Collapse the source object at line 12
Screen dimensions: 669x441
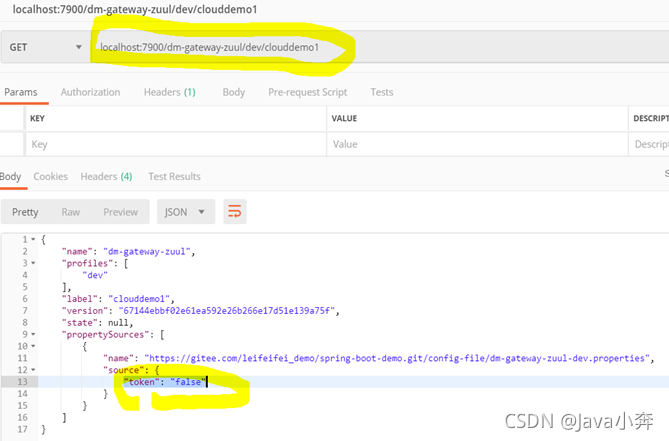point(33,370)
